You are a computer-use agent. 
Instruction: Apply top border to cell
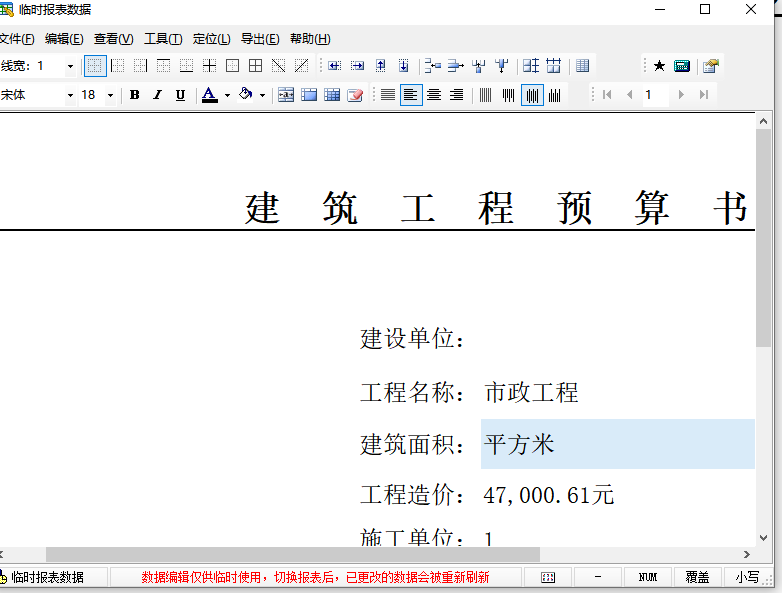pyautogui.click(x=164, y=66)
